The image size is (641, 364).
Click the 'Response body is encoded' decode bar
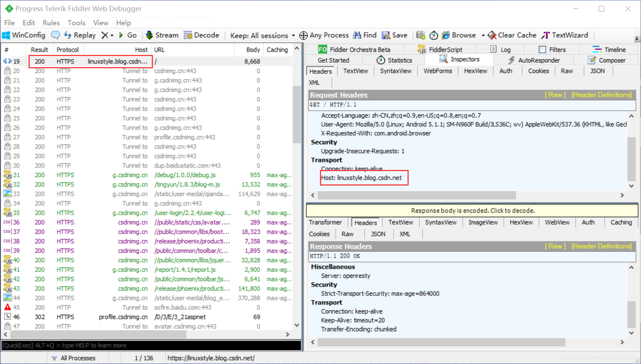point(472,210)
